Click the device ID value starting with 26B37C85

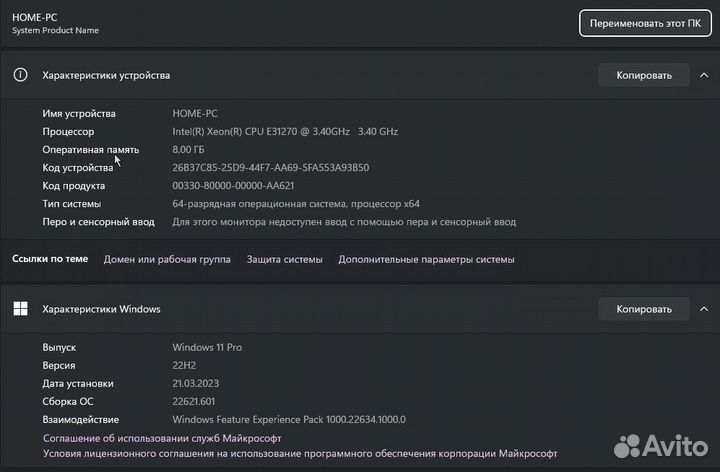(x=270, y=167)
